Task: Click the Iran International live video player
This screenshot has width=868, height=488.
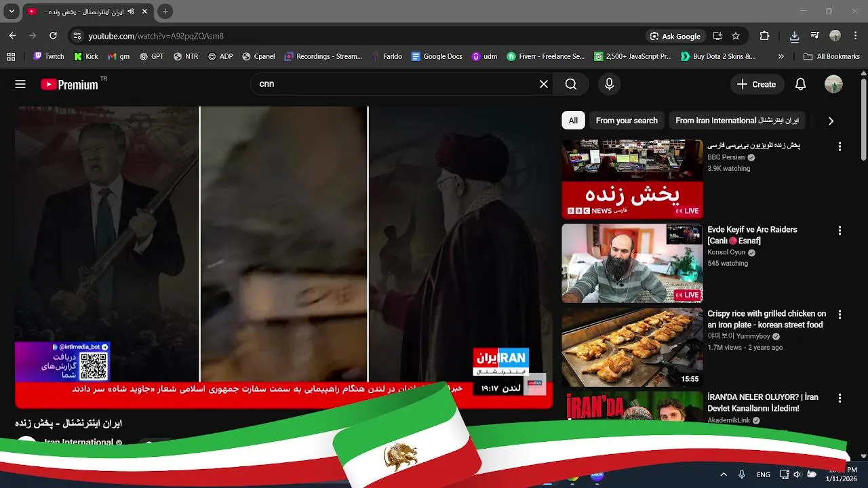Action: [283, 258]
